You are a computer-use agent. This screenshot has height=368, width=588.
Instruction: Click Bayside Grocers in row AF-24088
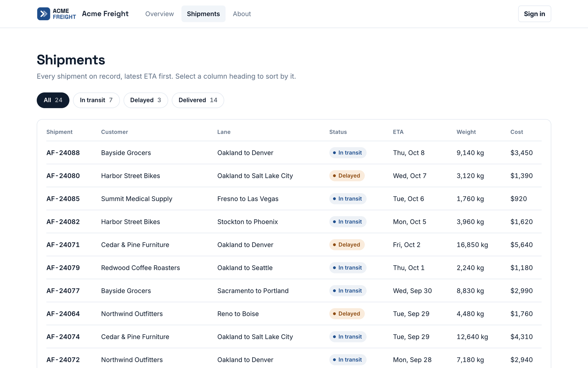point(126,153)
